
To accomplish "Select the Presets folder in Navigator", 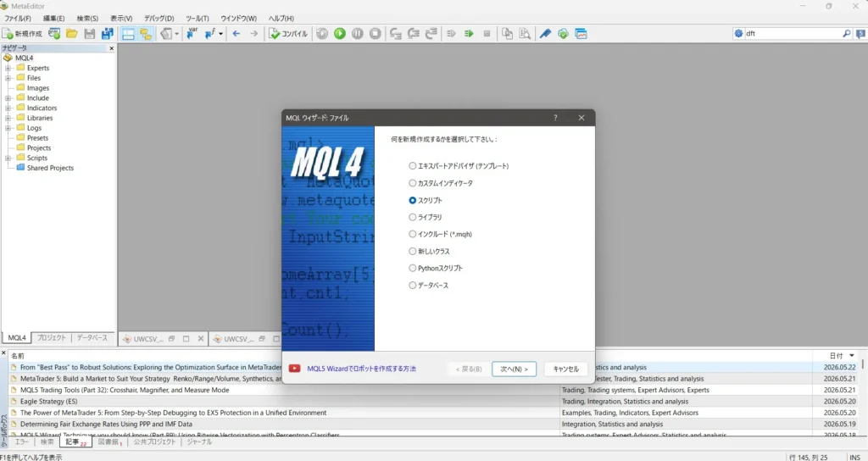I will (x=37, y=138).
